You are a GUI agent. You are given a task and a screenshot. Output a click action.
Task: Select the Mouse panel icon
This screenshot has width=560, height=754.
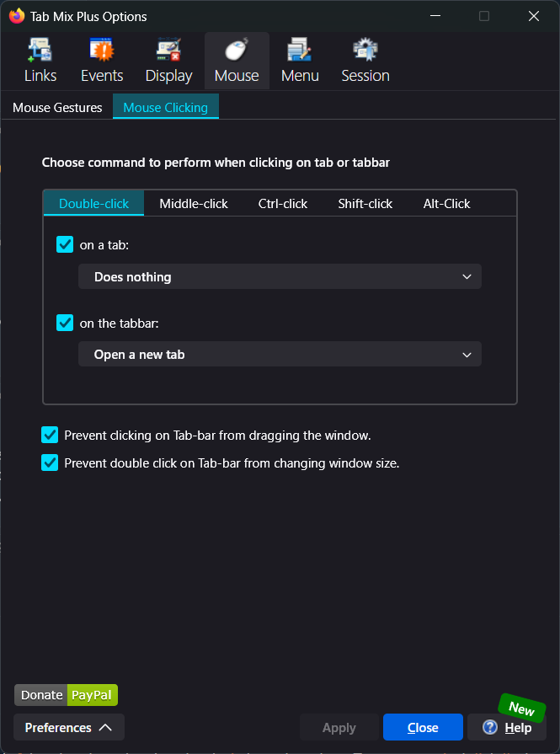pos(237,51)
